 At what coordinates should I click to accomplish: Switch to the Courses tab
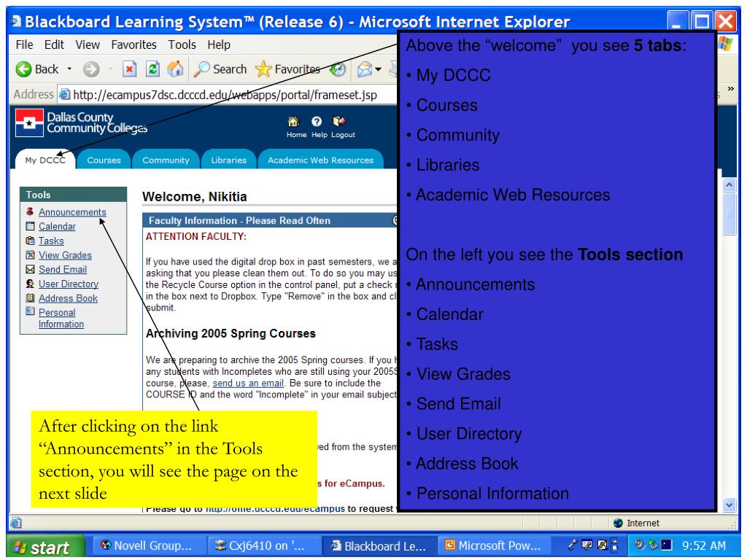(104, 160)
